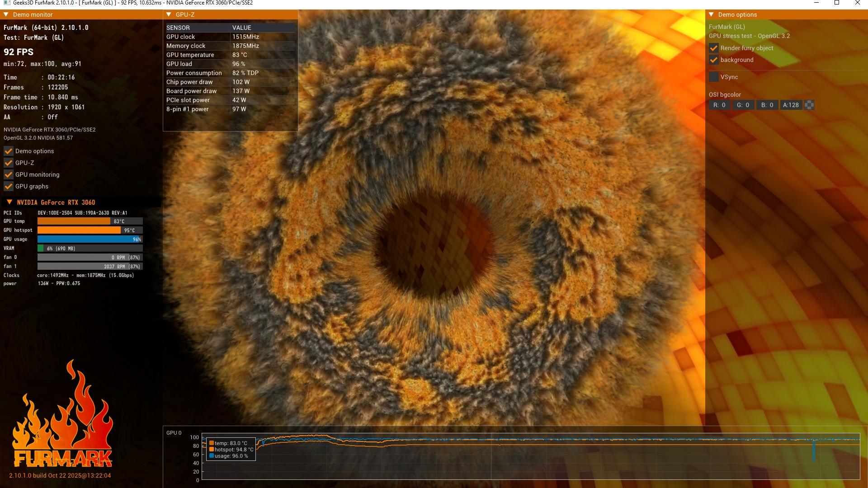Close the FurMark window
The height and width of the screenshot is (488, 868).
[857, 3]
